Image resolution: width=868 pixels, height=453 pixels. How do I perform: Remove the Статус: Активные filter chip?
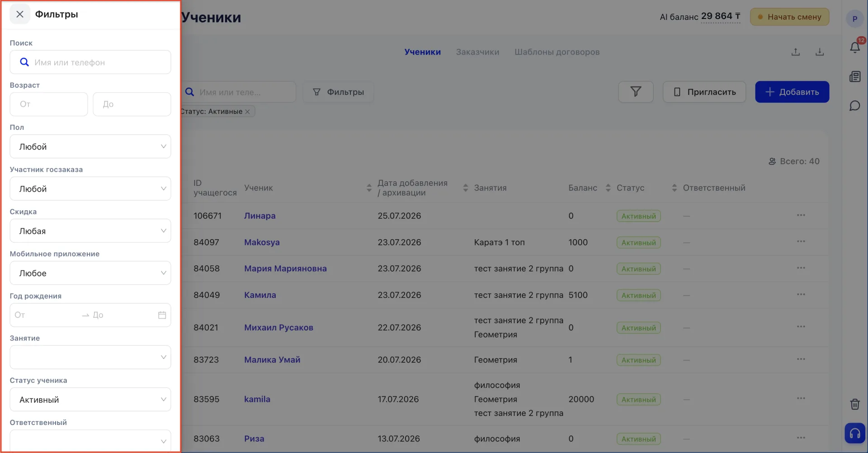pos(248,112)
